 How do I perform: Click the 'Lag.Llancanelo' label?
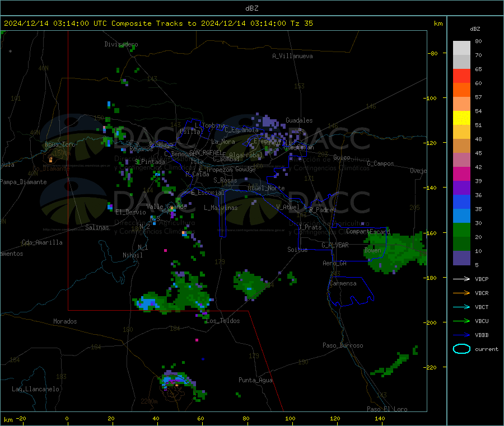point(36,389)
